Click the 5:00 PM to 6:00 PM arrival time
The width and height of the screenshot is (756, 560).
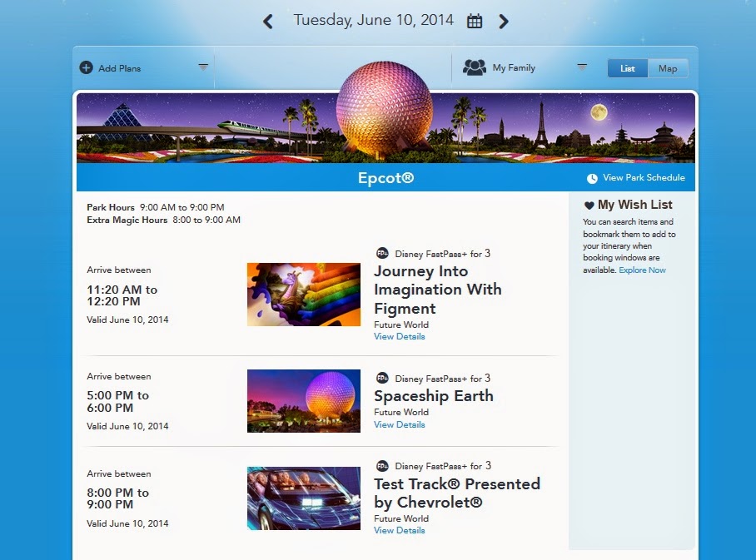tap(117, 401)
